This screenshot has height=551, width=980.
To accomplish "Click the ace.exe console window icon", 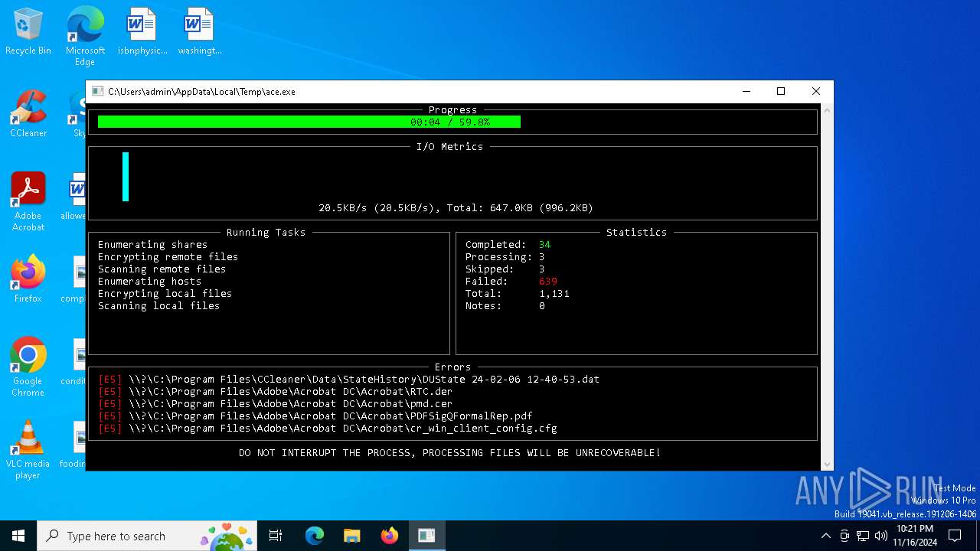I will point(97,91).
